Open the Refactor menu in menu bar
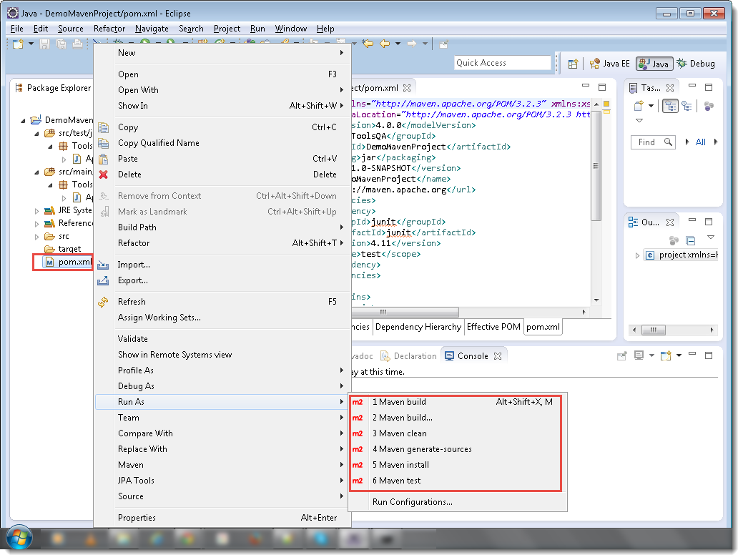Image resolution: width=743 pixels, height=560 pixels. click(x=109, y=29)
